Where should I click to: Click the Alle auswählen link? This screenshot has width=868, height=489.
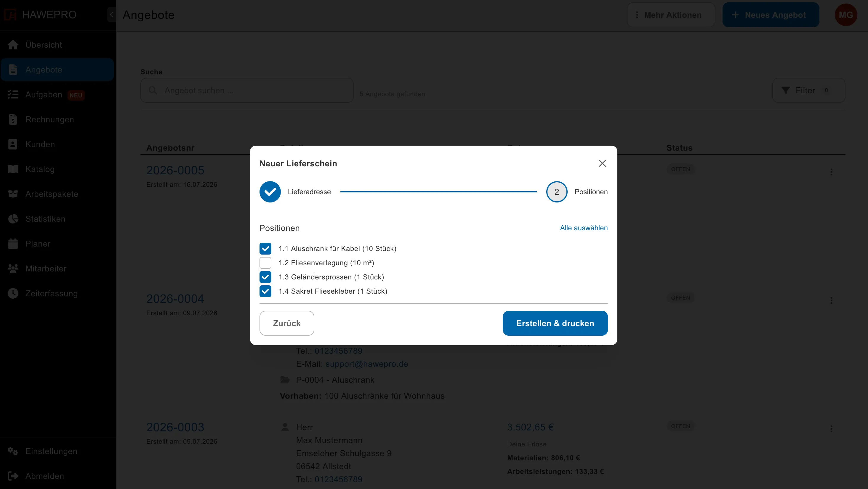(x=584, y=228)
